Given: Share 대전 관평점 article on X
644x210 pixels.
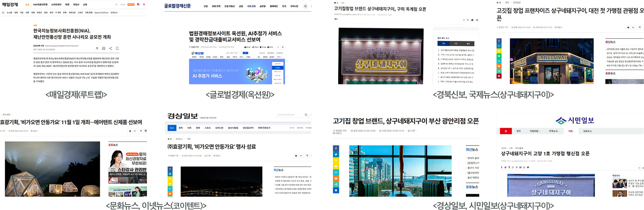Looking at the screenshot, I should coord(499,46).
